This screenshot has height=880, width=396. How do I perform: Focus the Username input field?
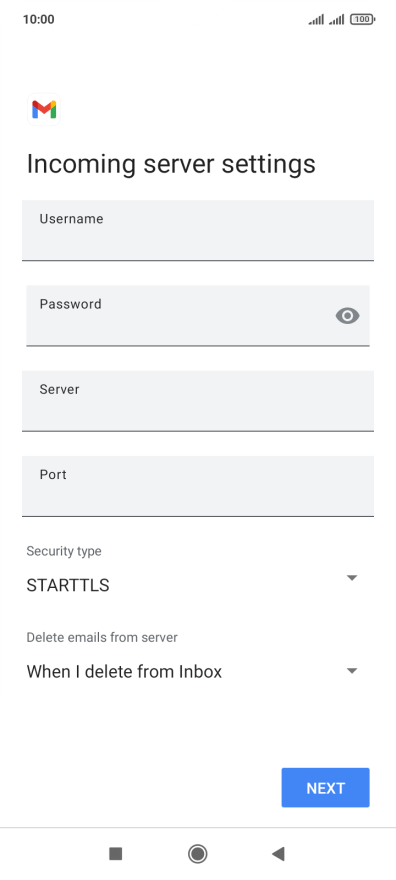click(x=198, y=231)
